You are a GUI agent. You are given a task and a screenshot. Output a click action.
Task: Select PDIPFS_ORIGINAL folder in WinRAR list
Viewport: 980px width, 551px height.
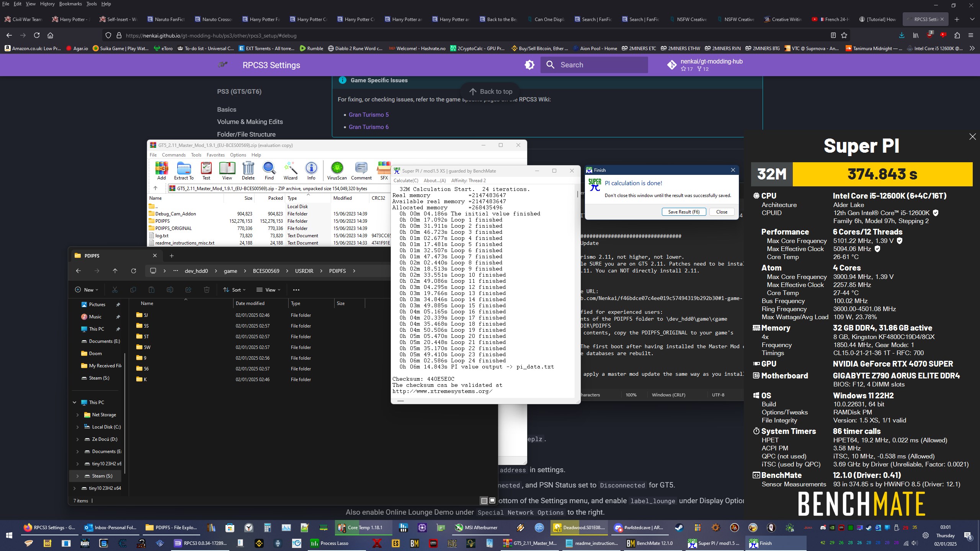click(173, 228)
